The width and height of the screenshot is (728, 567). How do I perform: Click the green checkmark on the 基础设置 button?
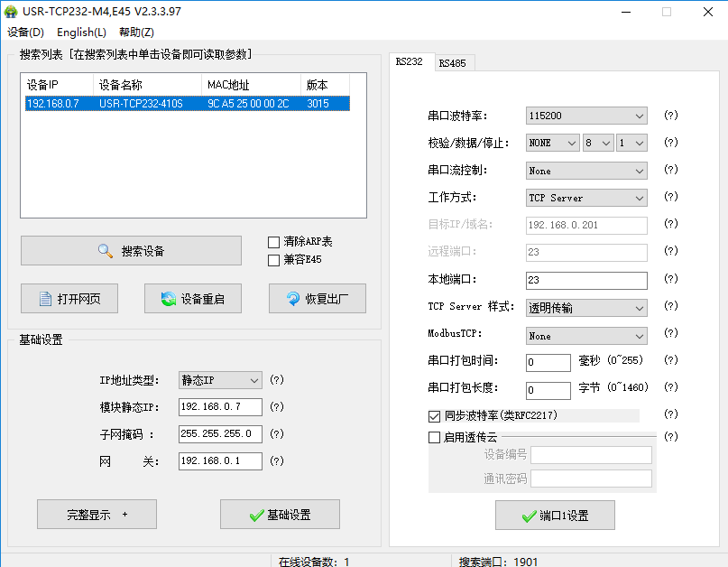pyautogui.click(x=256, y=515)
